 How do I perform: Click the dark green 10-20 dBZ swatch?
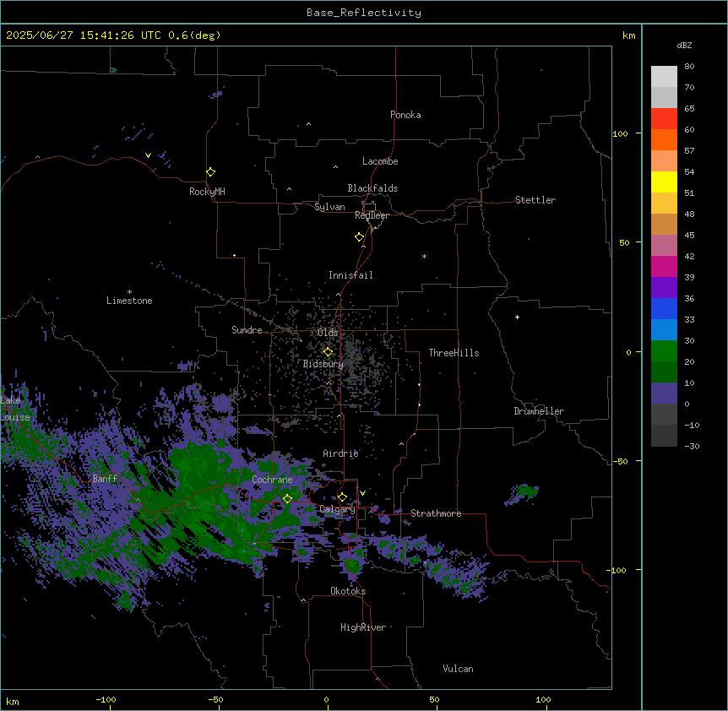coord(664,372)
